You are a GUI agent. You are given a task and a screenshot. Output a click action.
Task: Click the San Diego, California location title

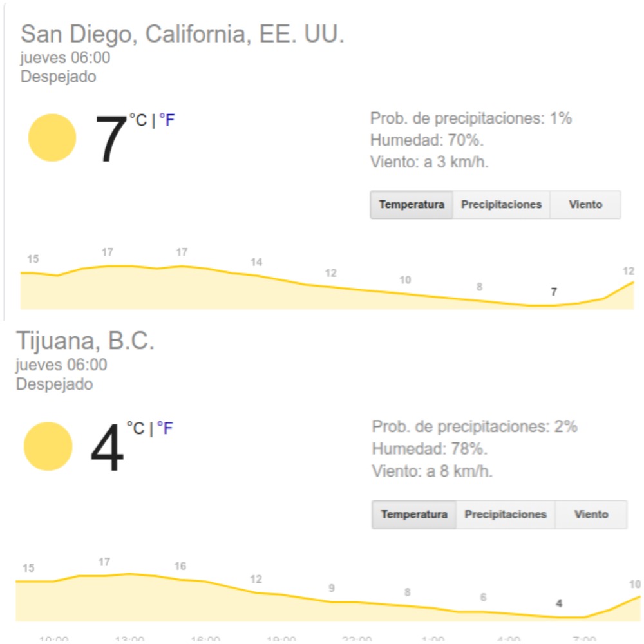tap(182, 34)
